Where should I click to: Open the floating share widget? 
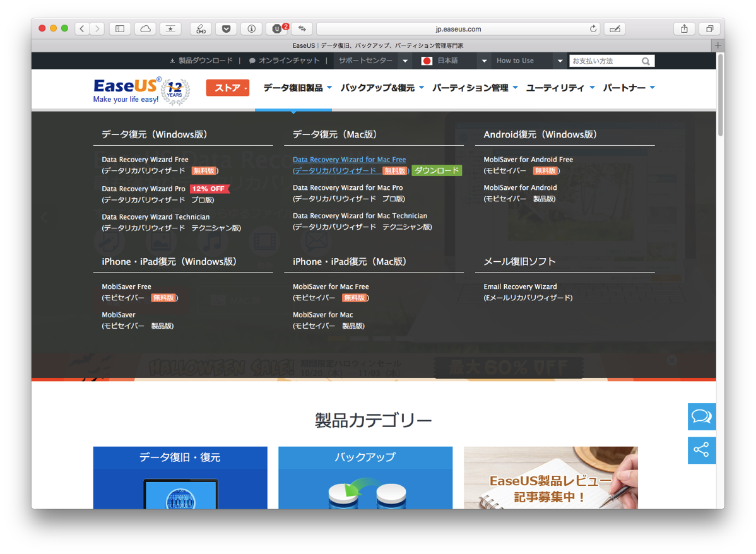[702, 451]
